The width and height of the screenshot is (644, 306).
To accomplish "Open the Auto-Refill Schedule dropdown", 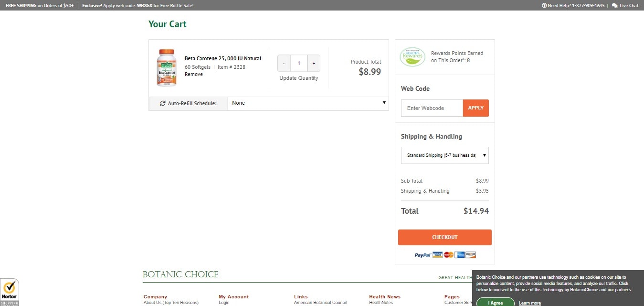I will click(308, 103).
